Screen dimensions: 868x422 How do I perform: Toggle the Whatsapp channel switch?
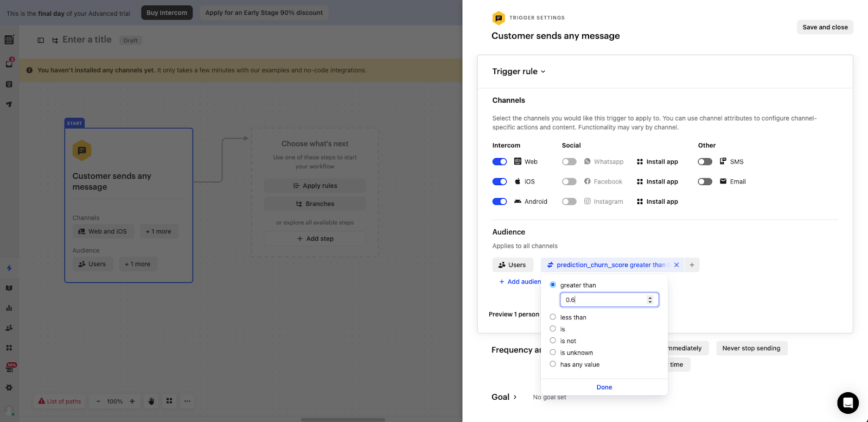569,162
